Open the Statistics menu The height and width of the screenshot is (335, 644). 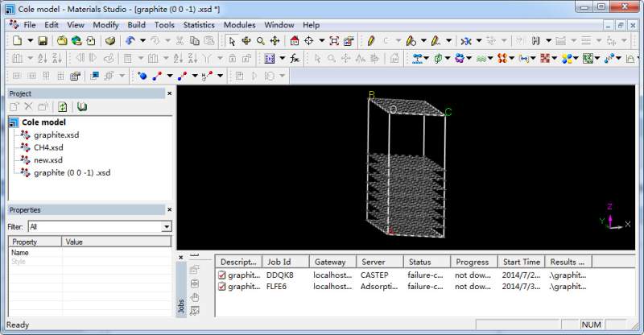[199, 25]
